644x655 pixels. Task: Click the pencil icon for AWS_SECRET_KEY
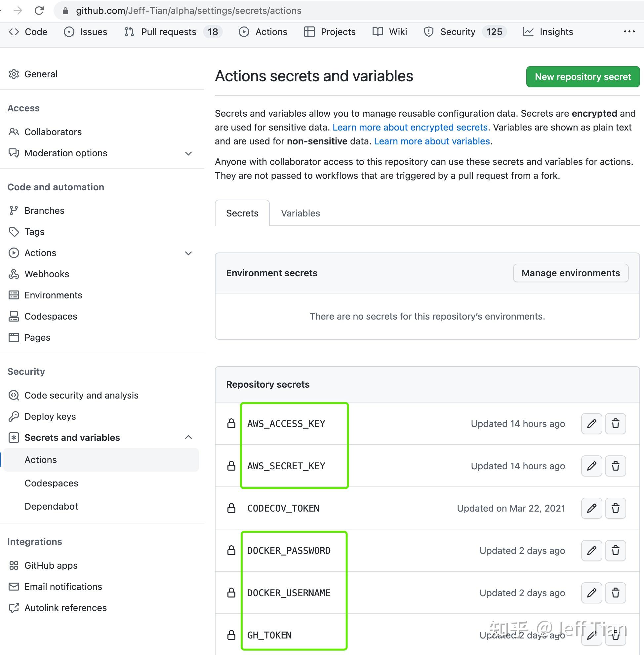[x=591, y=466]
